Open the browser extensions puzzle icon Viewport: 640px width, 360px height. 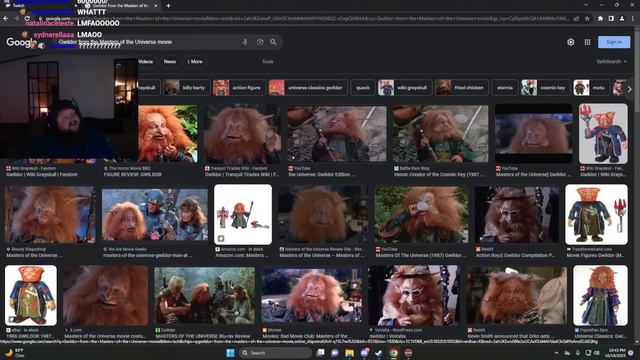[x=600, y=18]
